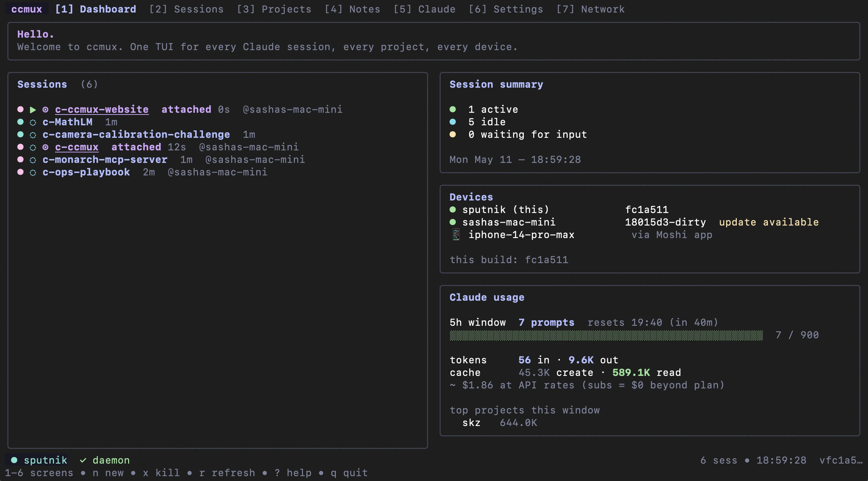Click the green online dot for sashas-mac-mini

tap(453, 222)
